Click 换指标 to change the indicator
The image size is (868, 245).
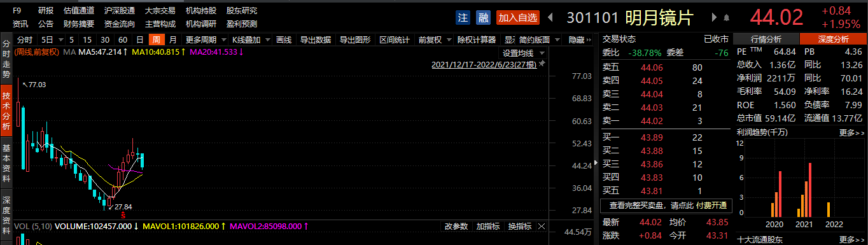click(x=519, y=226)
